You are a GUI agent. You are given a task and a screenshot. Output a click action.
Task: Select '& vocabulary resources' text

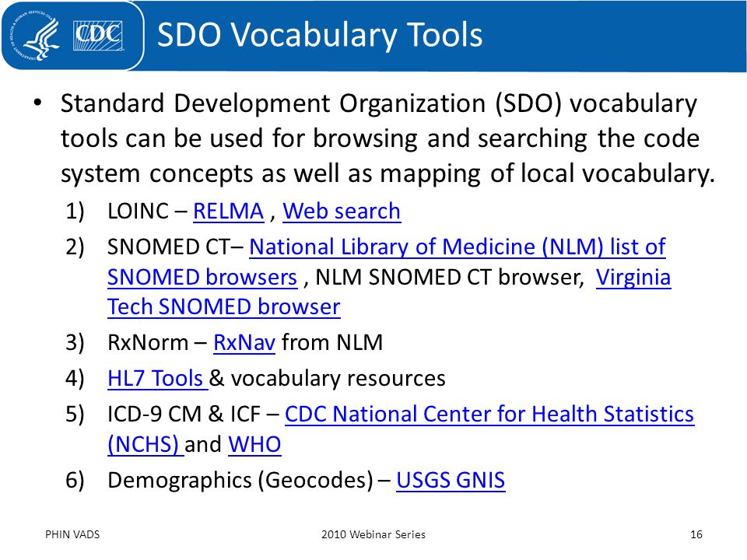click(328, 379)
